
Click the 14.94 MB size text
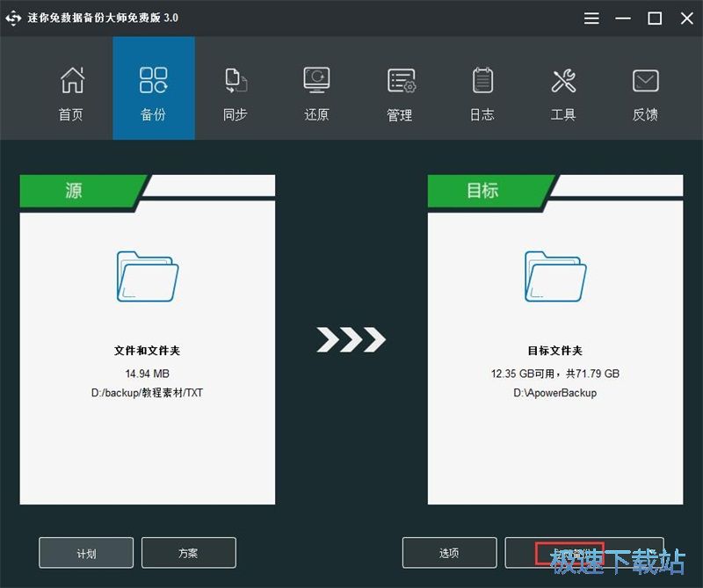coord(147,374)
